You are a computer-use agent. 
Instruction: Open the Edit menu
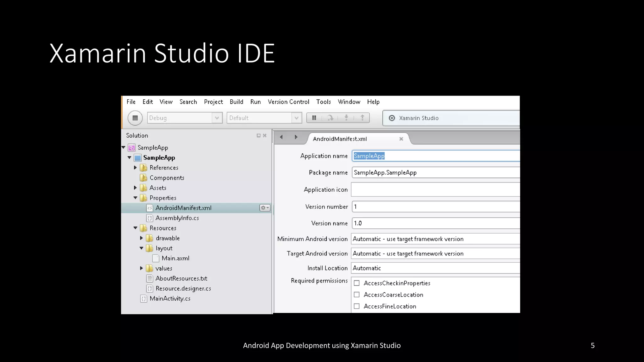[148, 102]
